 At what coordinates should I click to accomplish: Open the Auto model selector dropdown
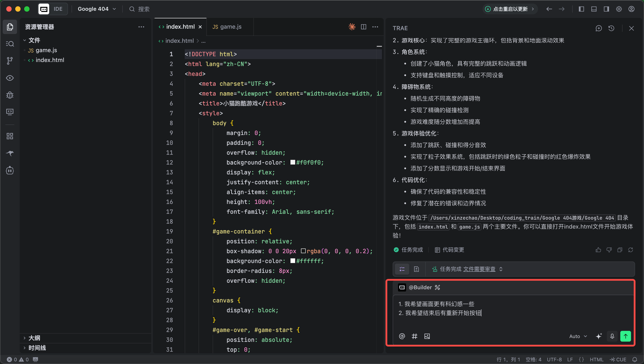click(x=578, y=336)
